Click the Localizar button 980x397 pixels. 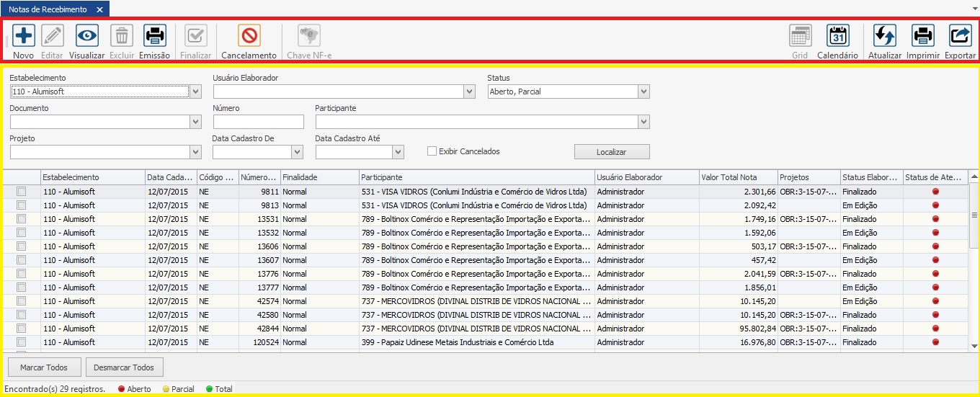[x=612, y=152]
